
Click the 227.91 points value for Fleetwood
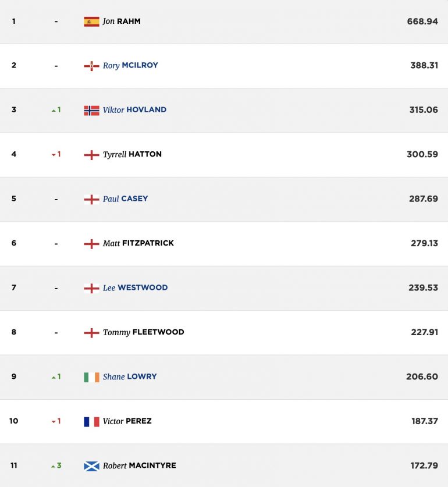[424, 332]
